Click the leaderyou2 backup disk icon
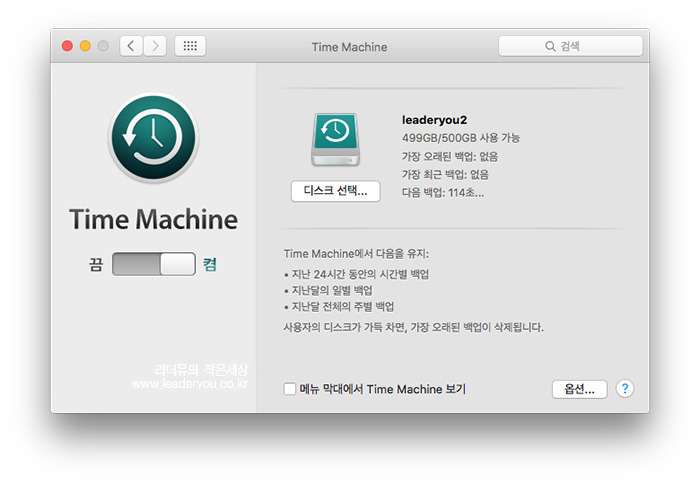The height and width of the screenshot is (485, 700). coord(335,140)
